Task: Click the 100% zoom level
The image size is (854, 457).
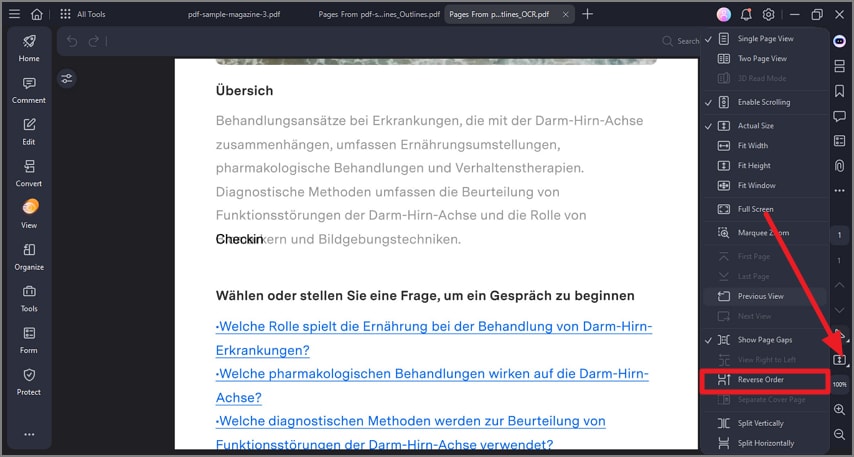Action: tap(839, 385)
